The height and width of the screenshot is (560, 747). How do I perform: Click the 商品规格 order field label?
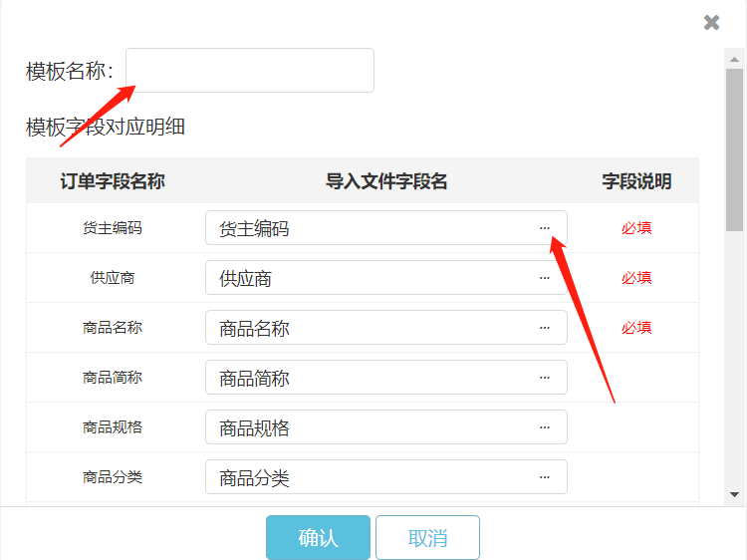tap(113, 427)
